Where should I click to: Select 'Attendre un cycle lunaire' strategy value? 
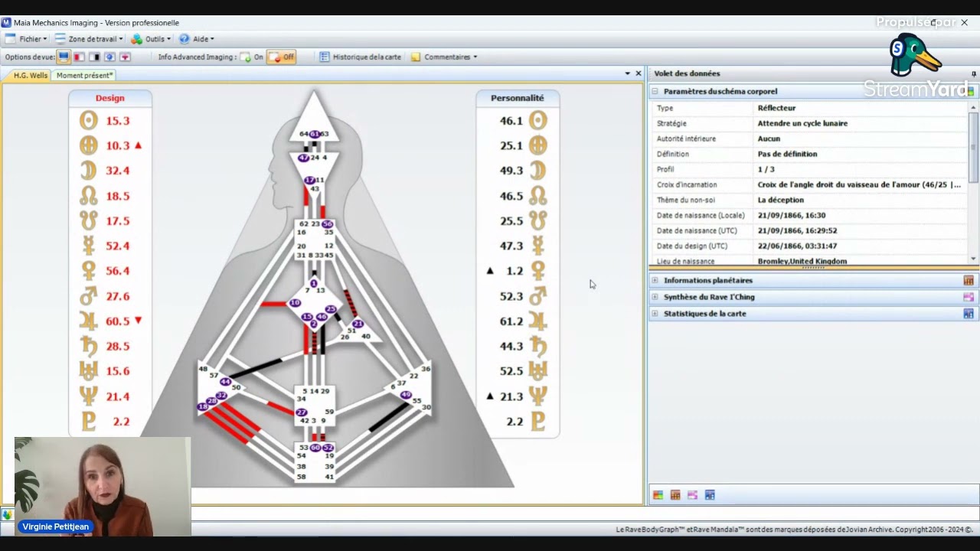click(x=802, y=123)
